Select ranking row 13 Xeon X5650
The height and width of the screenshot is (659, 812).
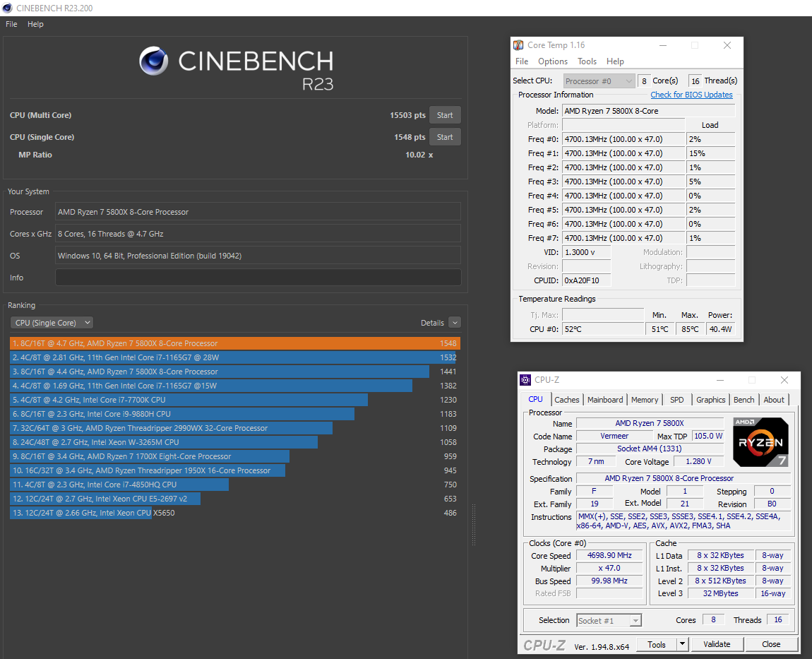tap(234, 512)
